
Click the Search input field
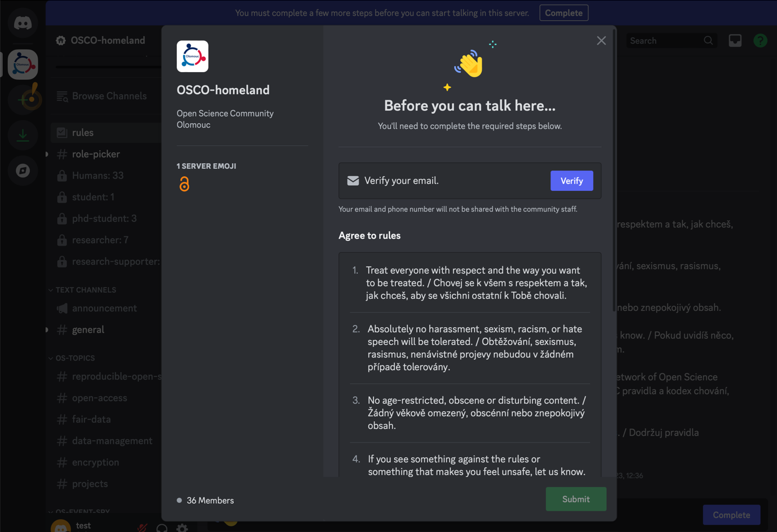pos(665,41)
